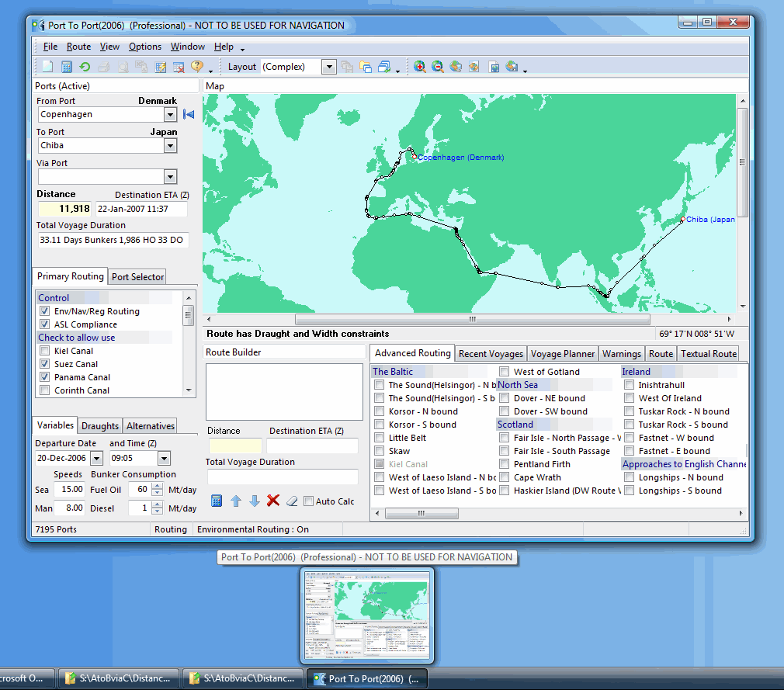Click the zoom in magnifier with red plus

click(x=419, y=67)
